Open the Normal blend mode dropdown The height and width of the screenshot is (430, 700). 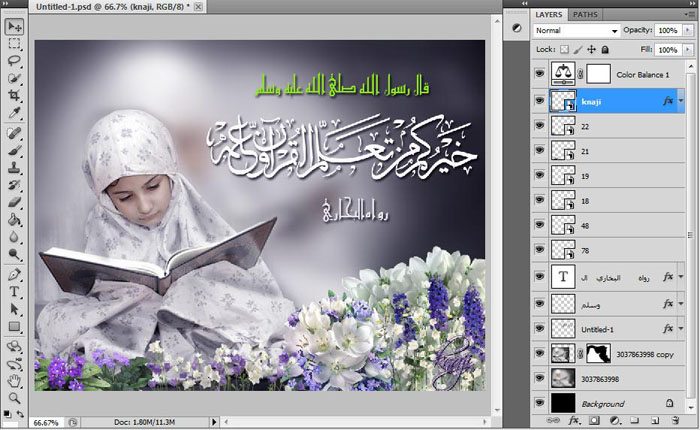tap(576, 31)
